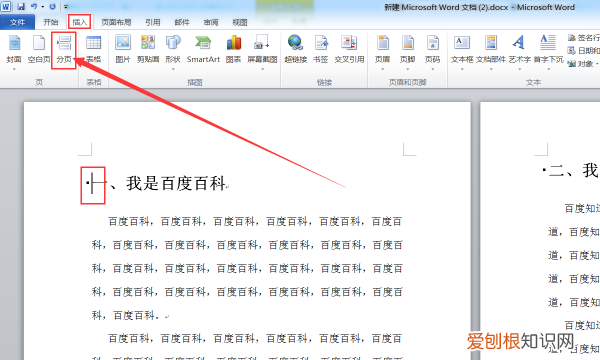Switch to the Review (审阅) tab
The width and height of the screenshot is (600, 360).
(x=211, y=22)
